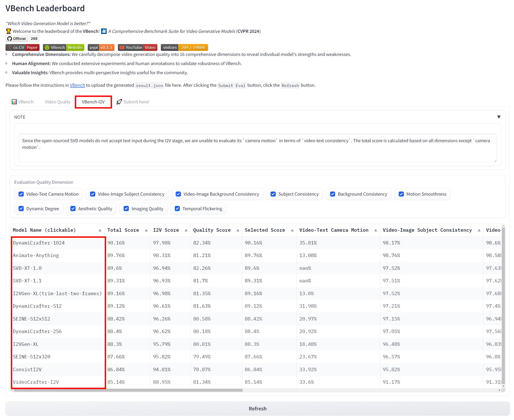Click into the NOTE text area
514x420 pixels.
[x=257, y=148]
